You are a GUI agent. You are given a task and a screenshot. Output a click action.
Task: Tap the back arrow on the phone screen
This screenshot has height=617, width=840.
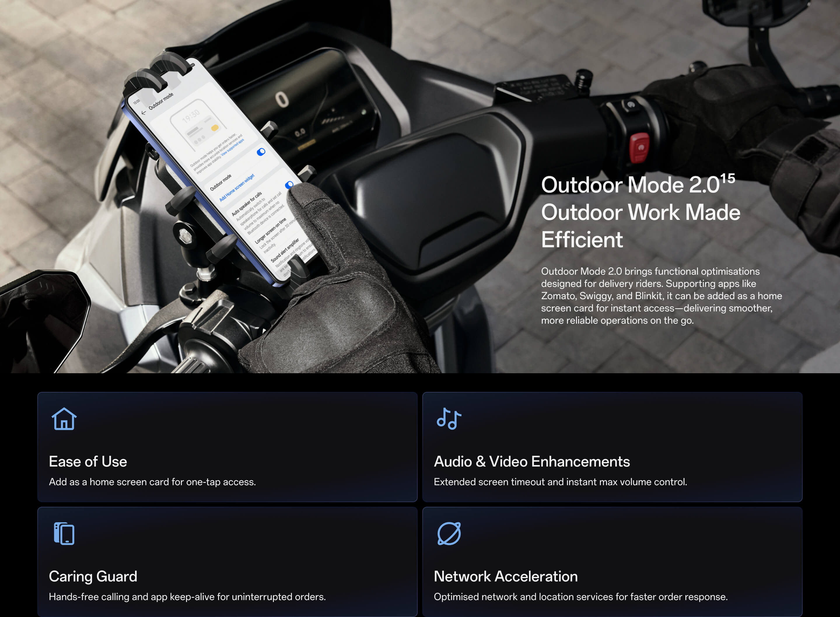[x=143, y=113]
